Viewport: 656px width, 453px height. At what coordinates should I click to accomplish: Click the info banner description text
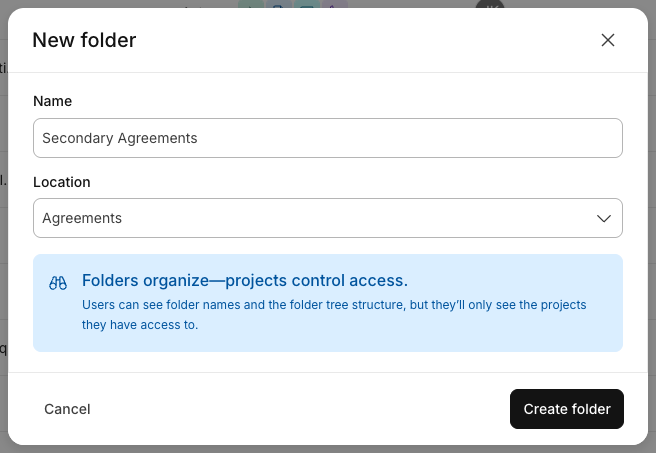coord(334,315)
